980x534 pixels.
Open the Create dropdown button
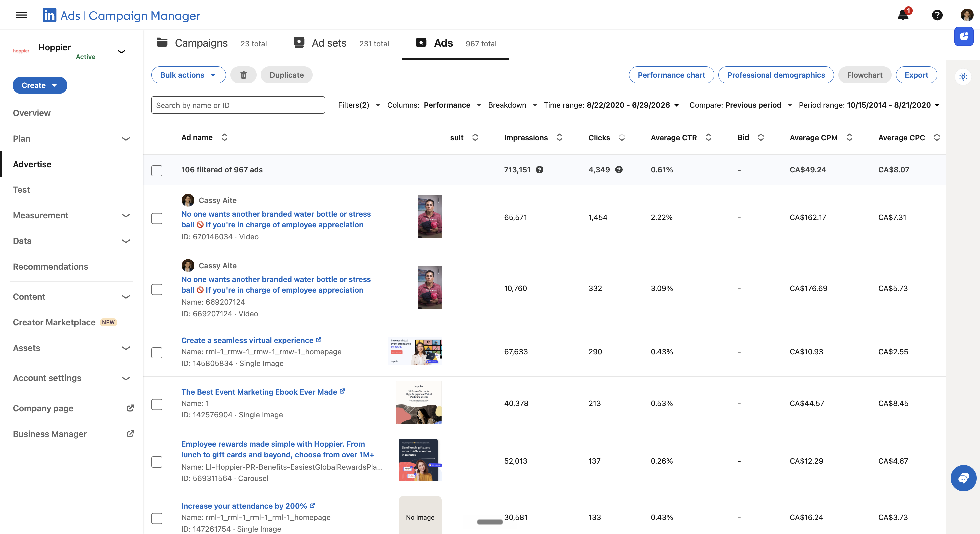click(x=40, y=85)
